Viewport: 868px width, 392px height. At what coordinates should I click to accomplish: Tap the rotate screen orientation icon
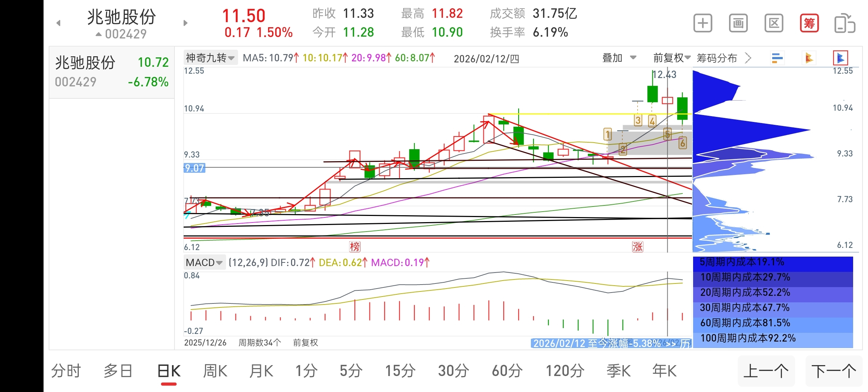tap(845, 24)
